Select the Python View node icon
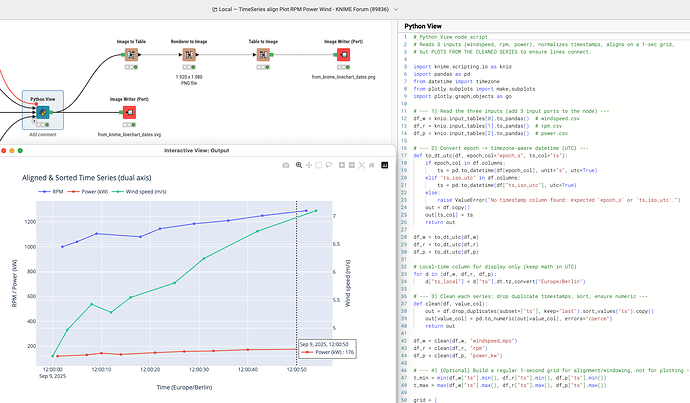 [x=41, y=114]
